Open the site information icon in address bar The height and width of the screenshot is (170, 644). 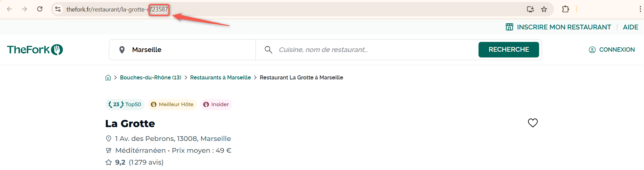pos(58,9)
